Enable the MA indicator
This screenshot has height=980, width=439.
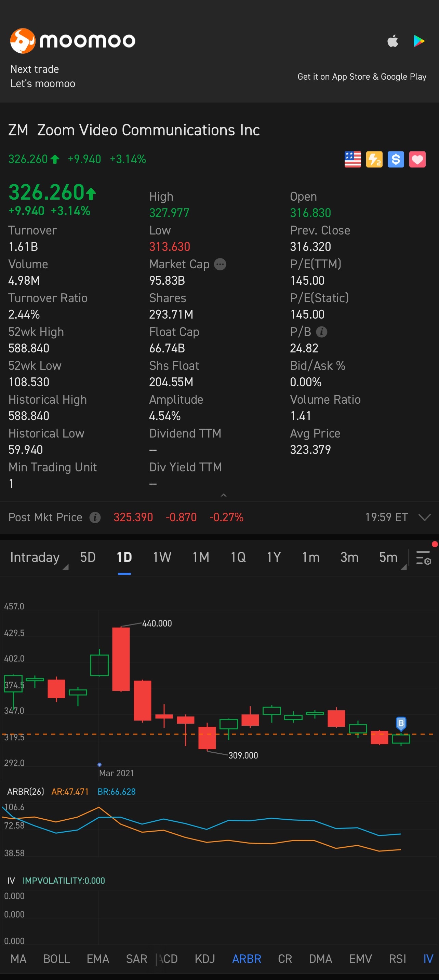(x=18, y=959)
